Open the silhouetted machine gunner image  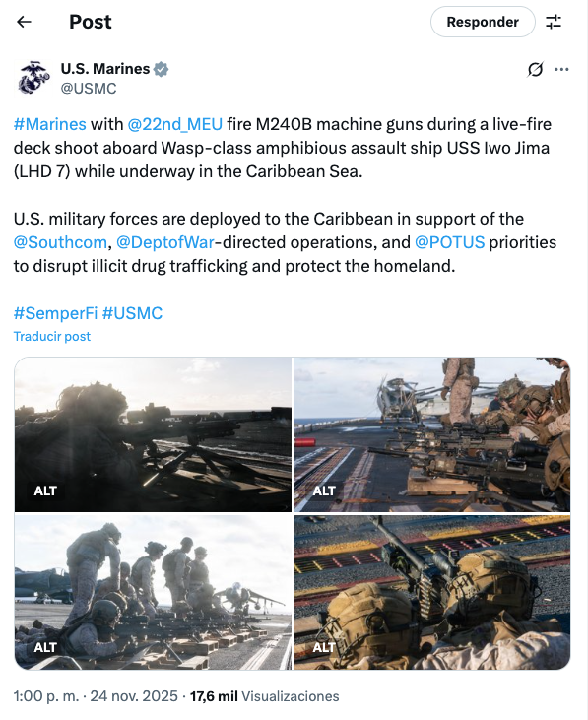[x=153, y=434]
